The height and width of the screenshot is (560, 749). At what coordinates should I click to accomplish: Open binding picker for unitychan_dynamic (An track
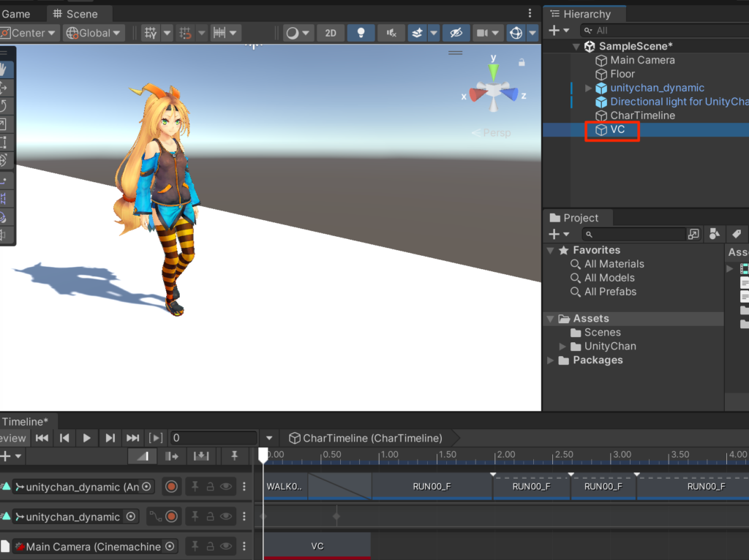[146, 486]
